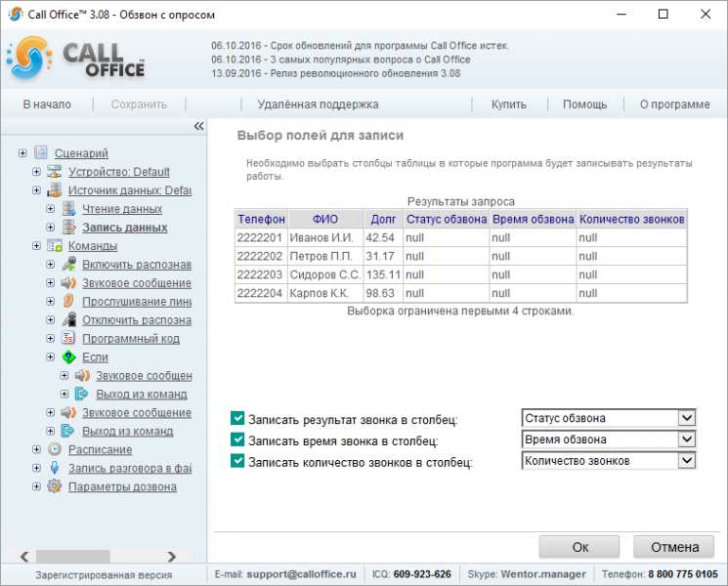Expand the Если node
The image size is (728, 586).
tap(51, 356)
